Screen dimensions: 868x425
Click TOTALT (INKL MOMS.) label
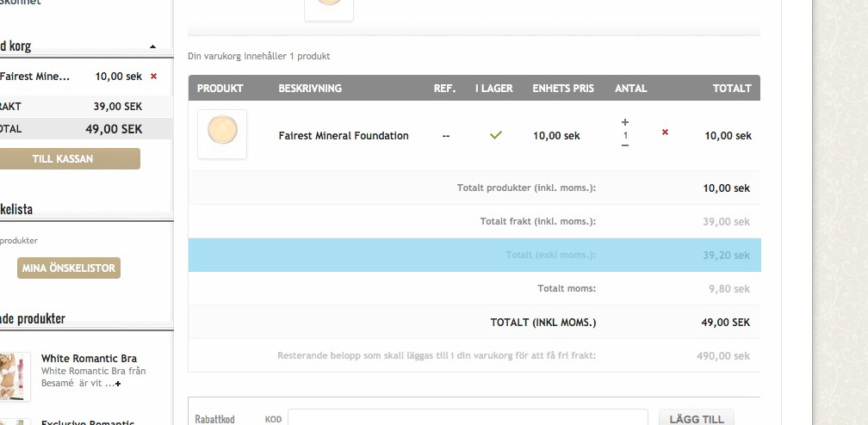pos(543,322)
